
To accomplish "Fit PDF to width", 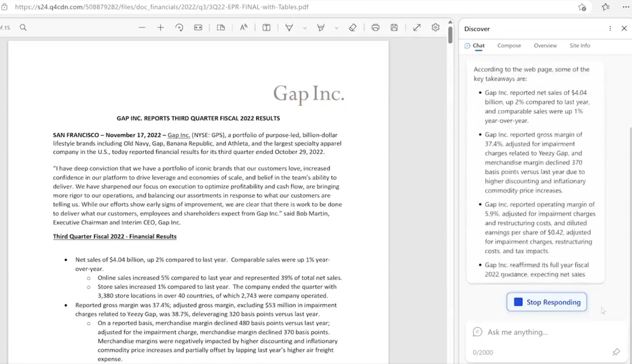I will pos(198,28).
